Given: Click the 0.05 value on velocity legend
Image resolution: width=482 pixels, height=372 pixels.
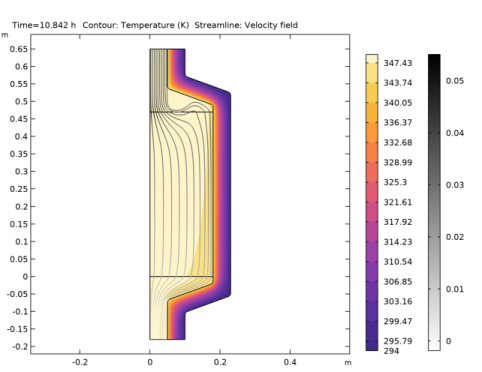Looking at the screenshot, I should pos(455,81).
